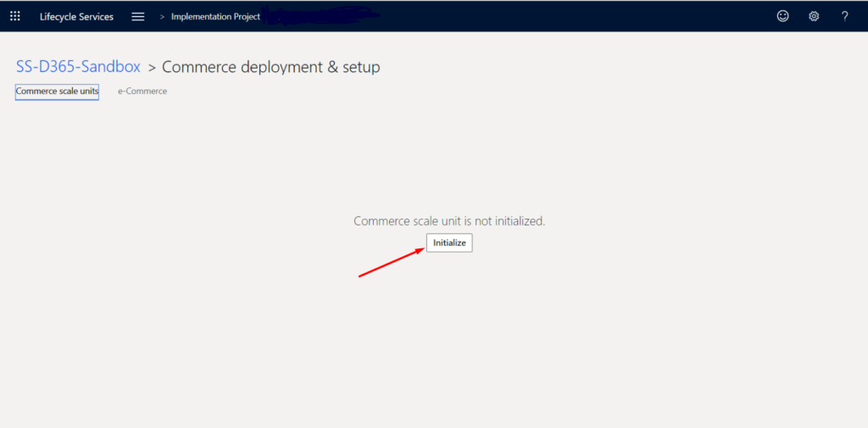Click the Commerce deployment & setup heading
This screenshot has height=428, width=868.
270,67
